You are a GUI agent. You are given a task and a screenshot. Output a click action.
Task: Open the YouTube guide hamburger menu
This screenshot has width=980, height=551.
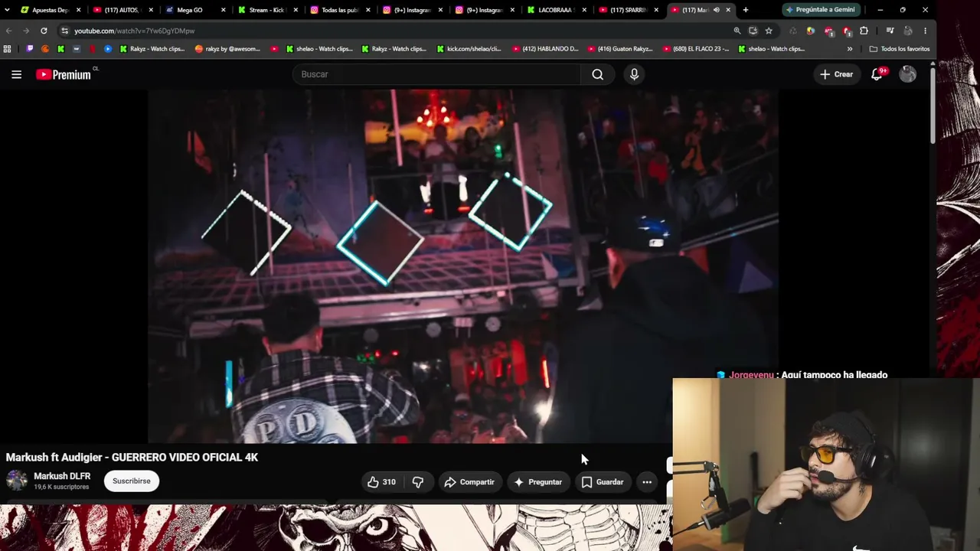pyautogui.click(x=16, y=74)
